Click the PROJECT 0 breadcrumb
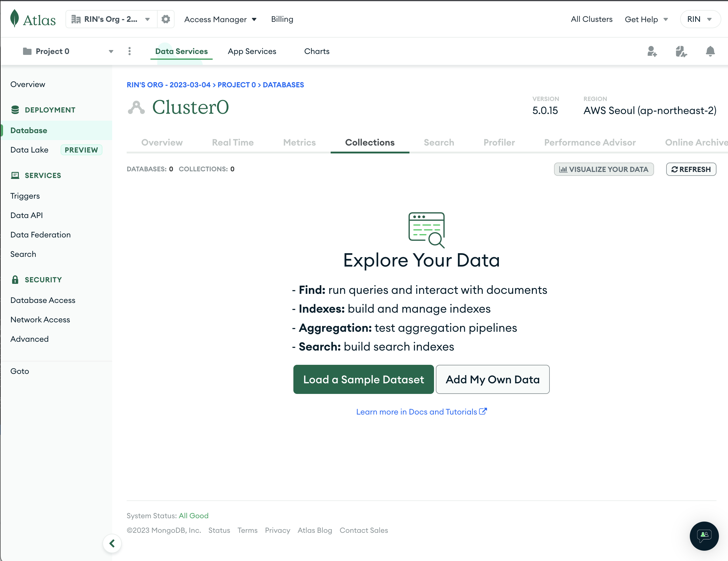Viewport: 728px width, 561px height. [x=237, y=85]
